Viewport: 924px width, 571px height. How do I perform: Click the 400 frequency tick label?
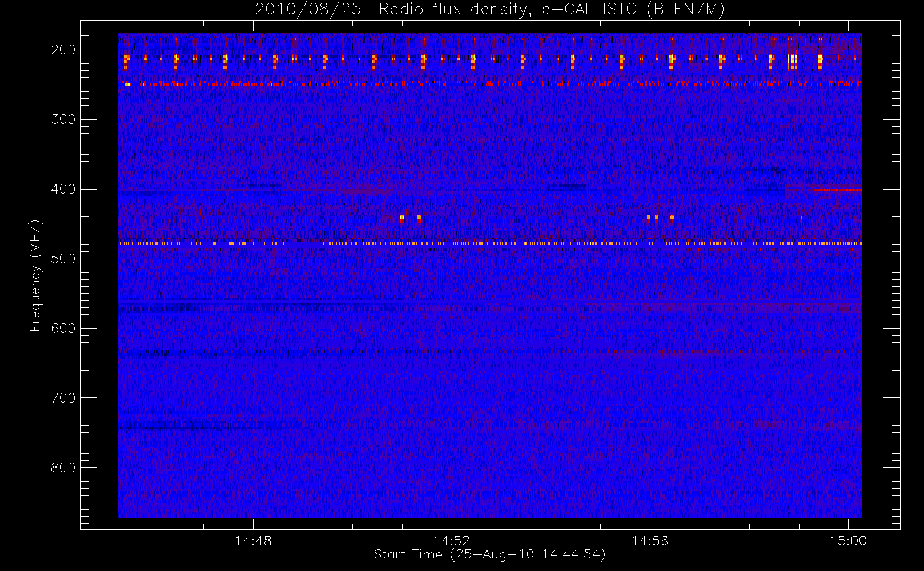63,189
